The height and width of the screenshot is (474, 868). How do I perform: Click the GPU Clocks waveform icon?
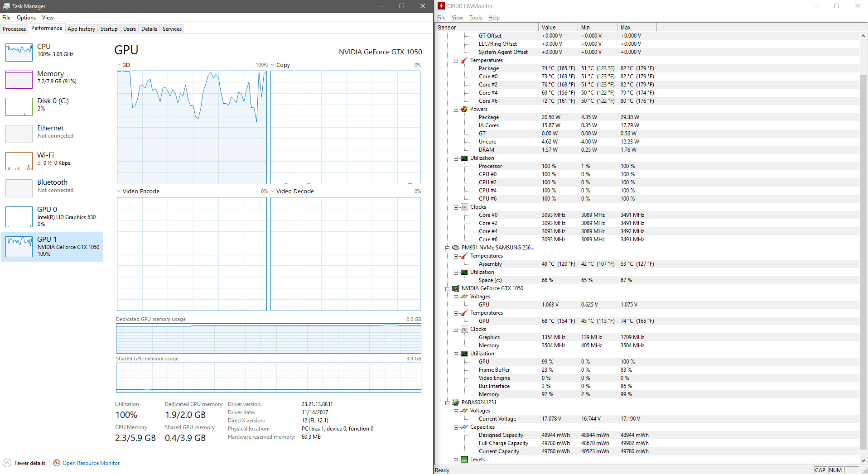click(x=464, y=329)
